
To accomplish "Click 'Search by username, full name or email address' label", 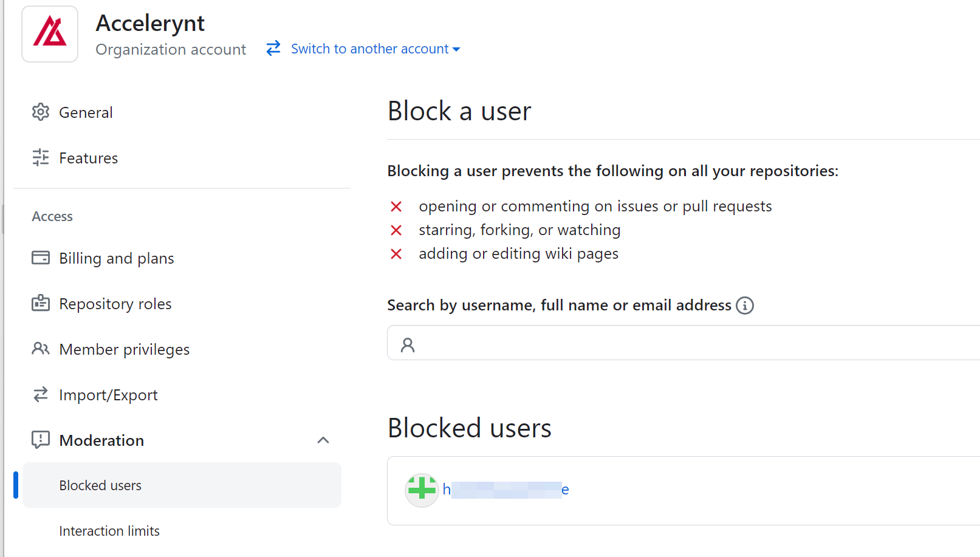I will coord(559,305).
